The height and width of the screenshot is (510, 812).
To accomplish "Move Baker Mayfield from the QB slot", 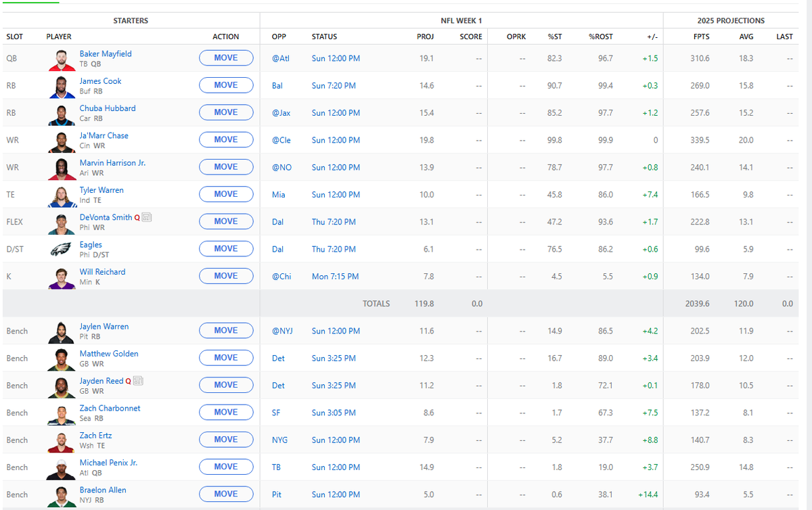I will (226, 58).
